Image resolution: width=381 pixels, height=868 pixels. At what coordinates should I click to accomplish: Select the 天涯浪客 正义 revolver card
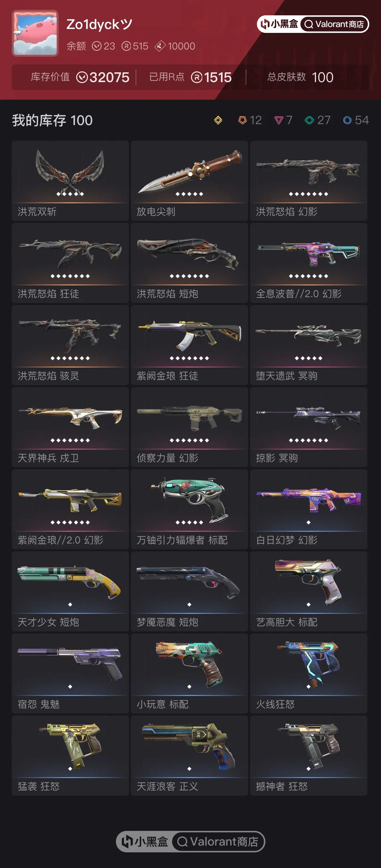pyautogui.click(x=189, y=756)
